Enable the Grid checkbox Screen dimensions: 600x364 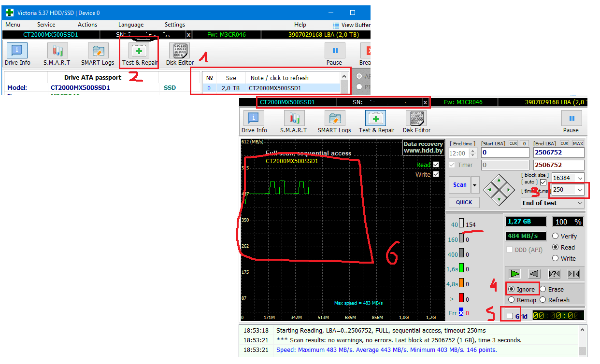510,316
